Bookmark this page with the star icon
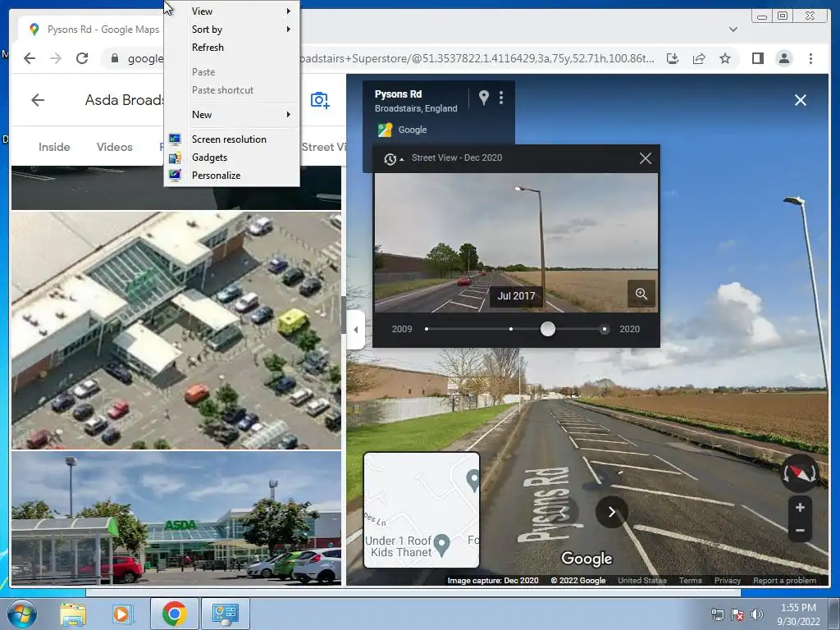 point(725,58)
